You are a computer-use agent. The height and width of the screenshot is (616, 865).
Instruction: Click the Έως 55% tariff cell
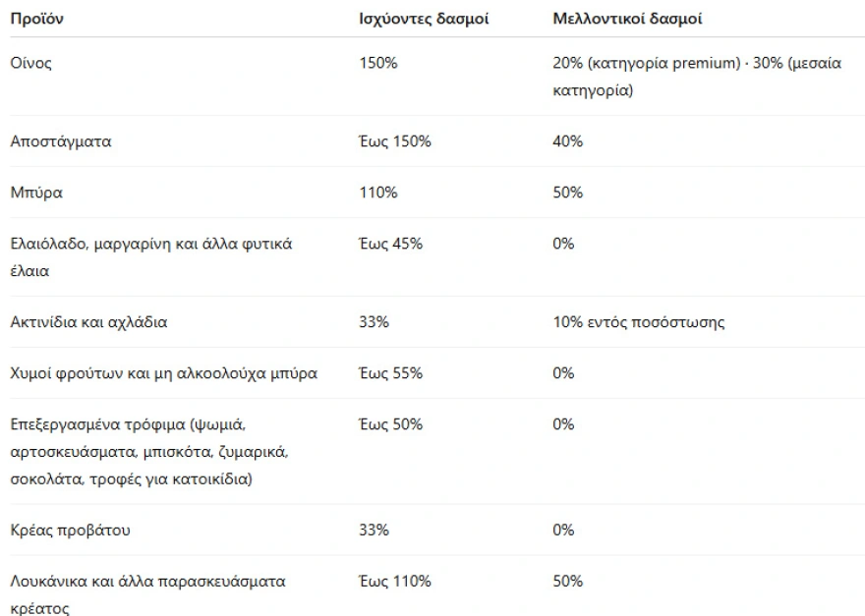tap(391, 373)
